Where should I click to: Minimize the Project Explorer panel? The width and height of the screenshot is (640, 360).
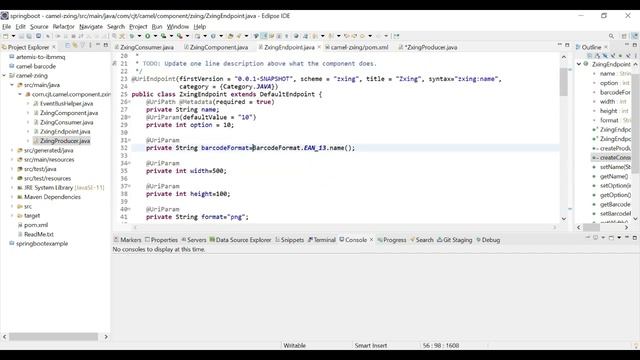pos(98,44)
